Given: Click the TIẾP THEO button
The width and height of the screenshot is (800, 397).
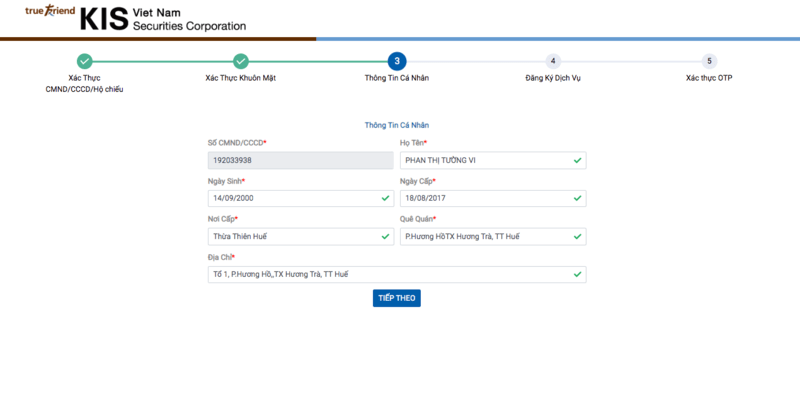Looking at the screenshot, I should (397, 298).
